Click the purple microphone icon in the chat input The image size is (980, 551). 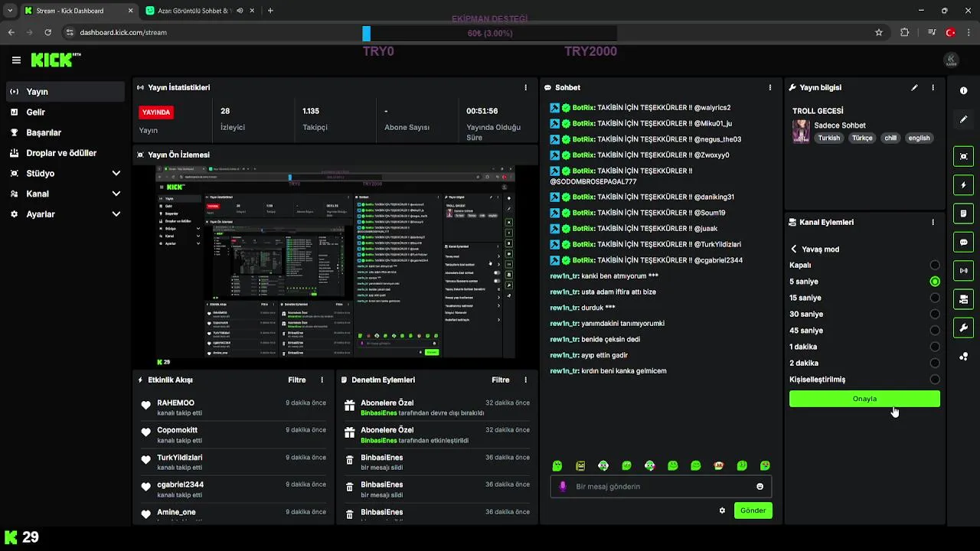pyautogui.click(x=563, y=486)
